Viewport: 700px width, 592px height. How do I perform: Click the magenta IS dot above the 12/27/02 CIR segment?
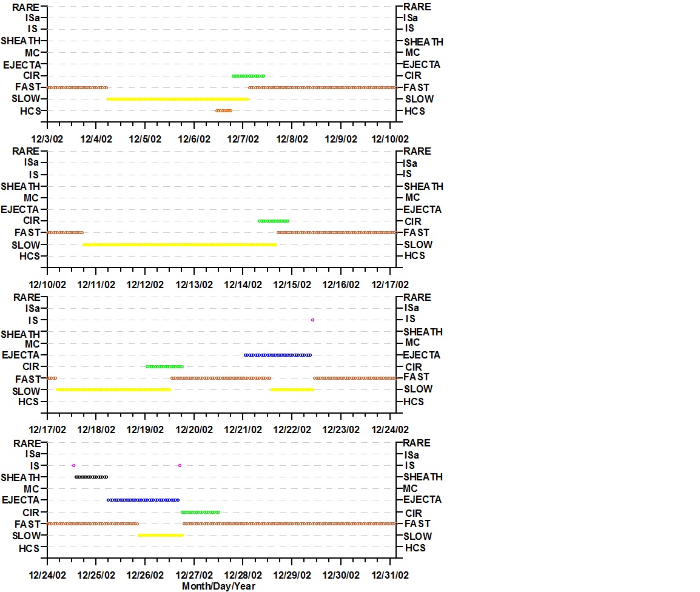(x=180, y=466)
